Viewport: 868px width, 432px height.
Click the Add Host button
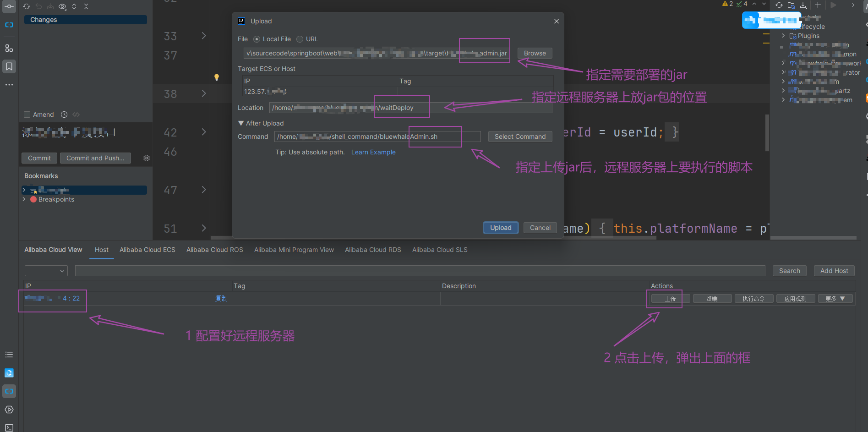[x=834, y=271]
